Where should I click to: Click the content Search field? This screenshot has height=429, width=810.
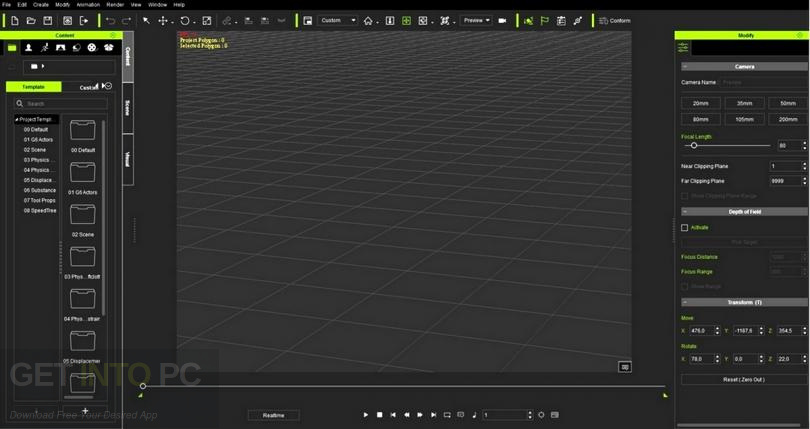pos(61,104)
